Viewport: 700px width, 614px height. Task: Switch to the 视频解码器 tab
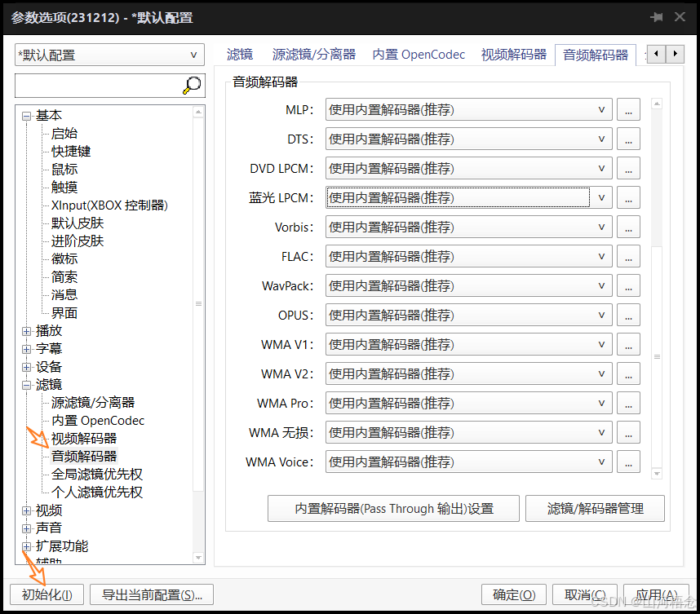[x=514, y=55]
